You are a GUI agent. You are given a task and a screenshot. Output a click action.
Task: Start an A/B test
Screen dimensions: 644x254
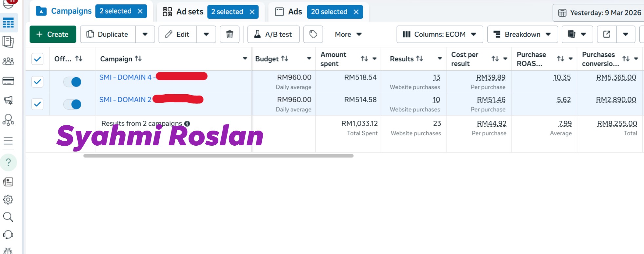273,34
